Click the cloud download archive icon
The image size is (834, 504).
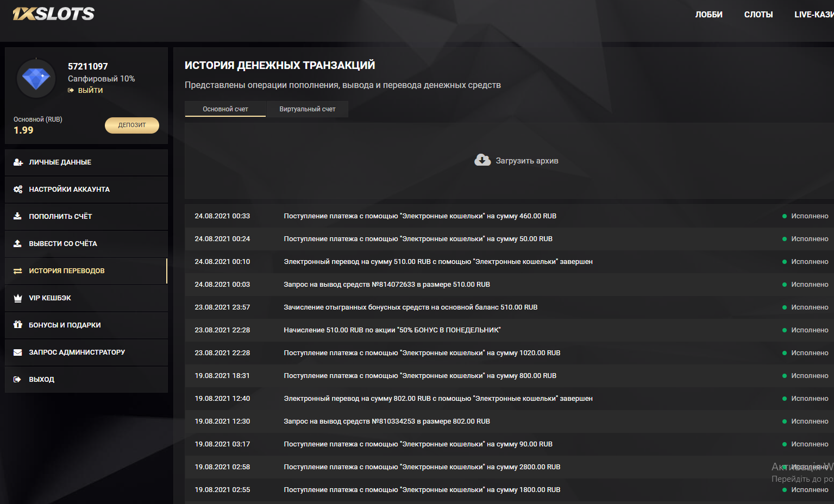(482, 160)
